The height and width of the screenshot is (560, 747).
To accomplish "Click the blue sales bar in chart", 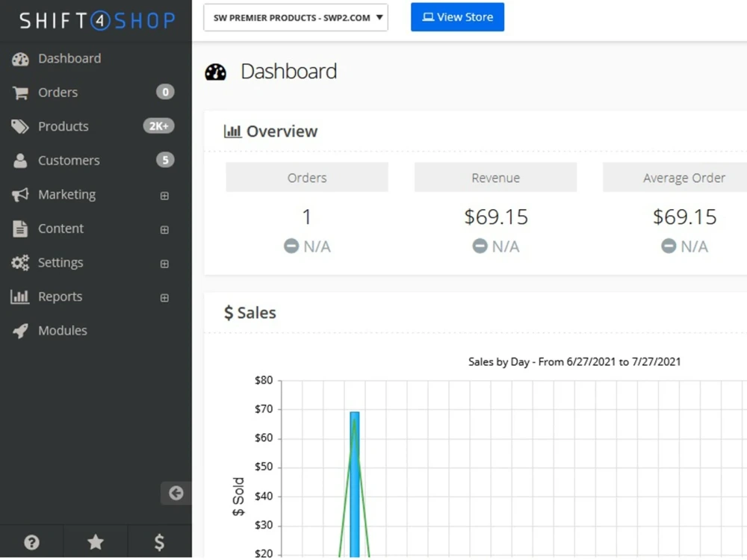I will click(354, 484).
